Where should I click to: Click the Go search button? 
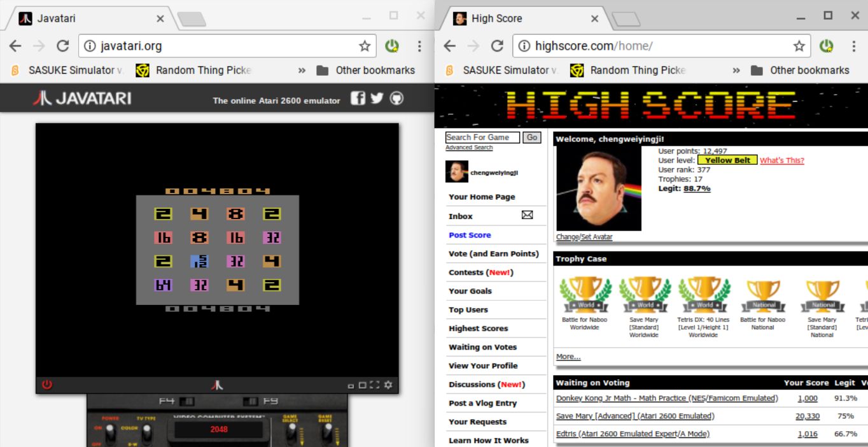[x=531, y=138]
